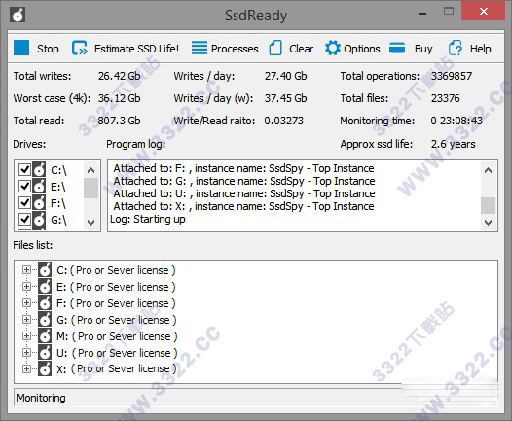
Task: Click the G:\ drive icon in Drives list
Action: coord(39,220)
